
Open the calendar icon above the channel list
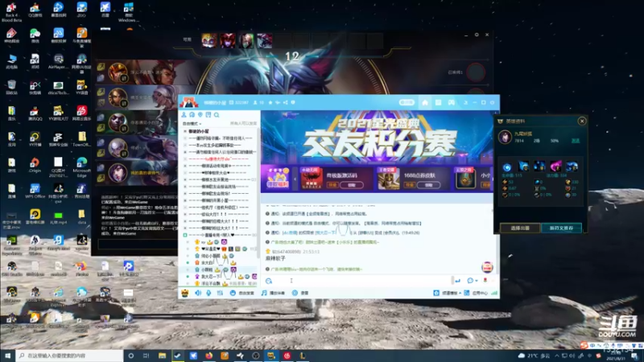coord(208,115)
